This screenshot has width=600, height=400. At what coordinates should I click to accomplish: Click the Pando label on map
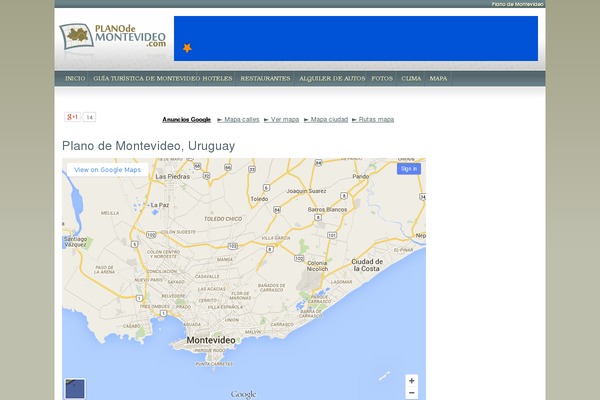tap(360, 176)
